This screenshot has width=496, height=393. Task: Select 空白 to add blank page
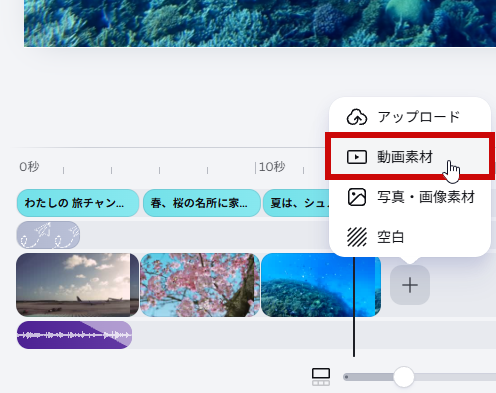coord(409,237)
